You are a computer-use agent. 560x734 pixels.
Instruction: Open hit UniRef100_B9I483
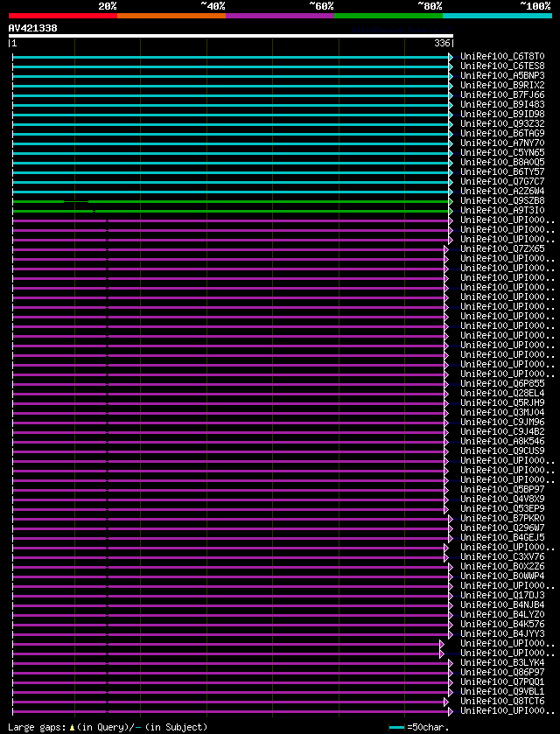(502, 104)
